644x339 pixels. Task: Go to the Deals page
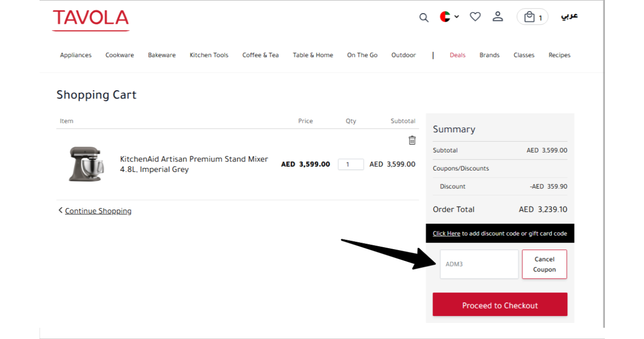point(458,55)
